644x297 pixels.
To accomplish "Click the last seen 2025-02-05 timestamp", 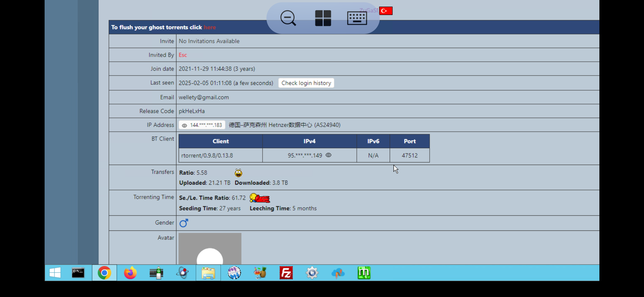I will click(x=226, y=83).
